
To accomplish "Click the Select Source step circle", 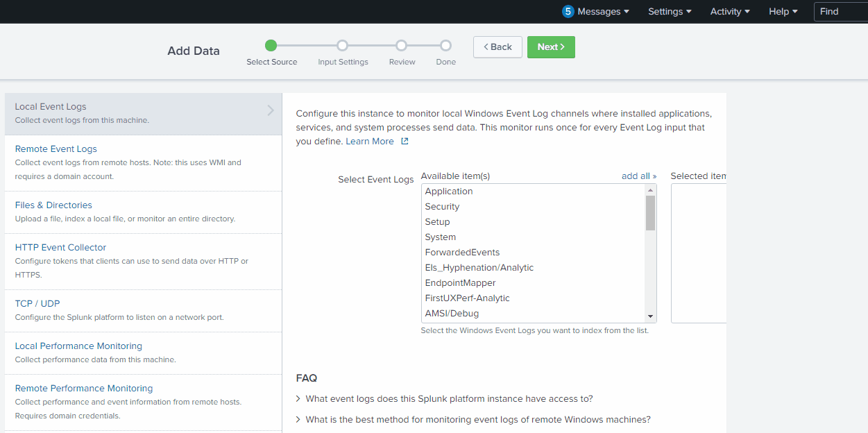I will pyautogui.click(x=271, y=46).
